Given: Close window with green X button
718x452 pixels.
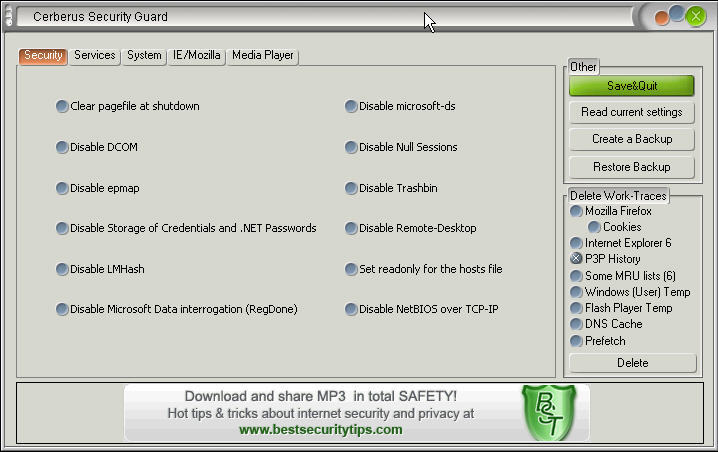Looking at the screenshot, I should (696, 17).
